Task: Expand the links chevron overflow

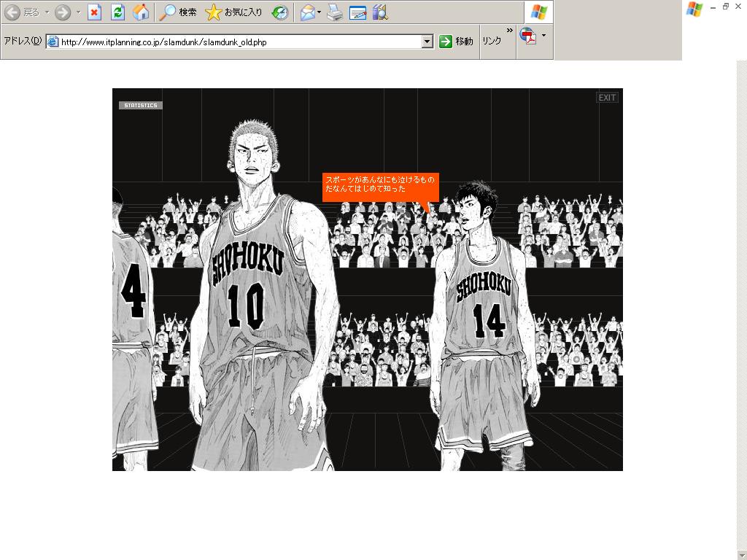Action: coord(510,31)
